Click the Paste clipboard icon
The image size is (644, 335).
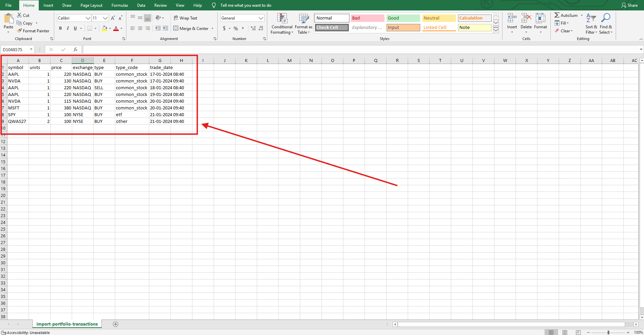pos(8,19)
